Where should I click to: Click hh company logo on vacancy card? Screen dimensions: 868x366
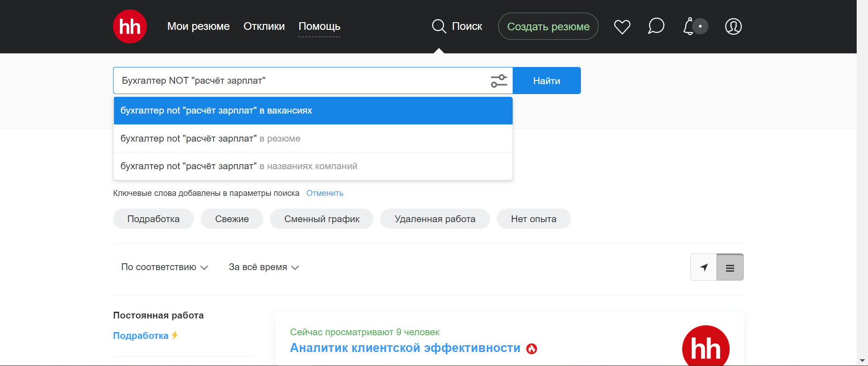tap(706, 346)
